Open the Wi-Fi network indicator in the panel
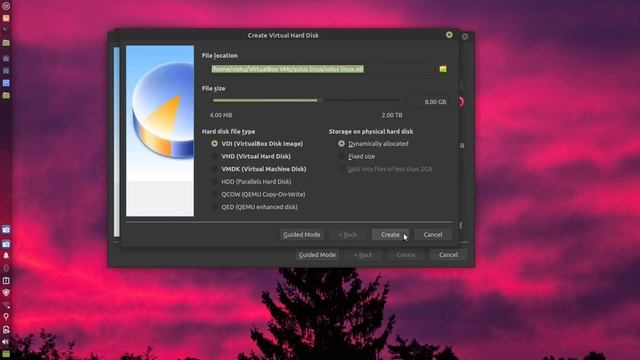The height and width of the screenshot is (360, 640). 6,305
